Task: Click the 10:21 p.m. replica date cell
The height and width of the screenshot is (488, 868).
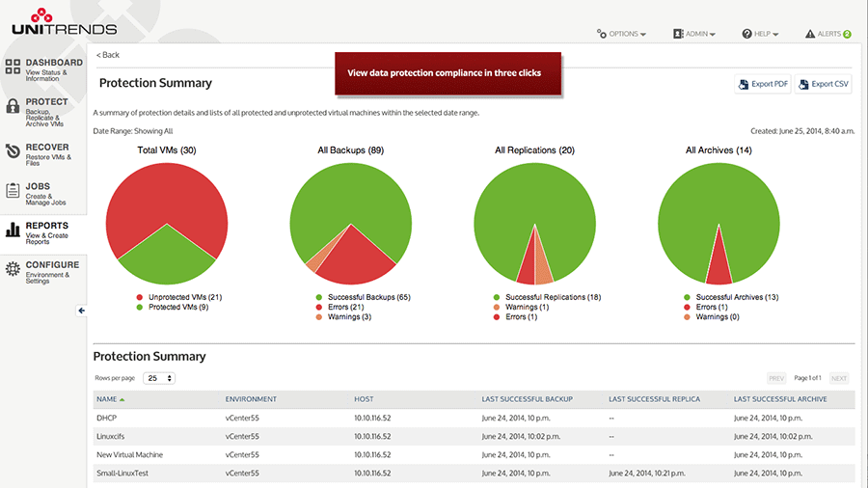Action: pos(646,474)
